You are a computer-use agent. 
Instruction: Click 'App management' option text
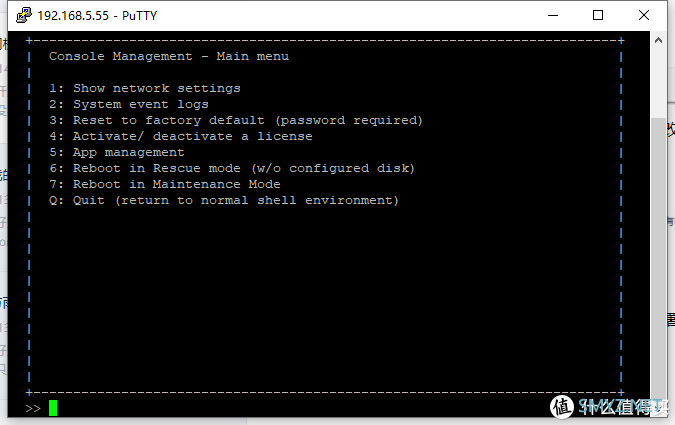coord(129,152)
